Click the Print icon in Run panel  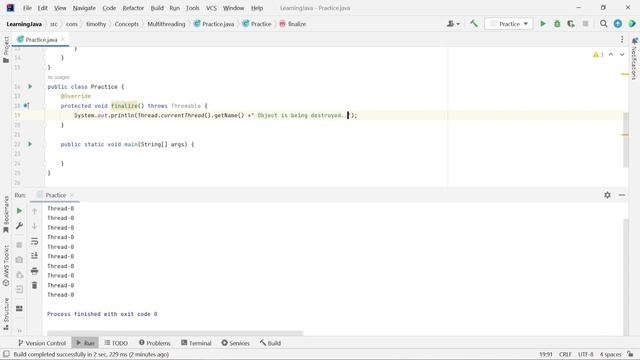coord(34,271)
